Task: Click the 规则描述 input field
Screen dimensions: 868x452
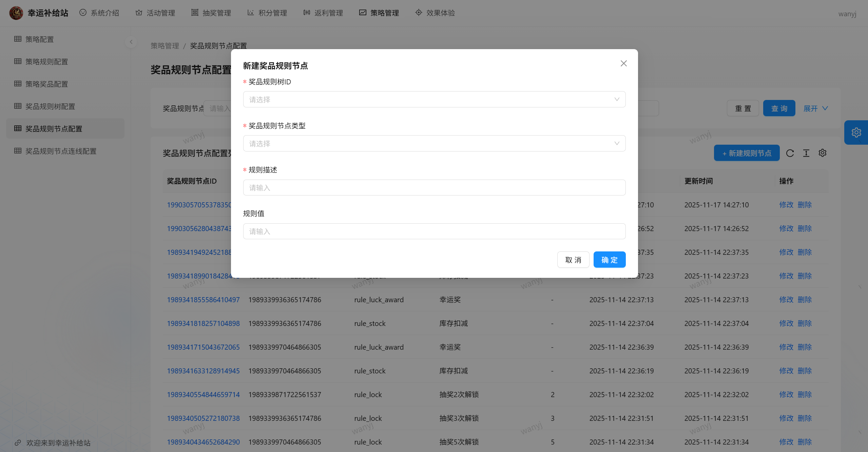Action: point(434,187)
